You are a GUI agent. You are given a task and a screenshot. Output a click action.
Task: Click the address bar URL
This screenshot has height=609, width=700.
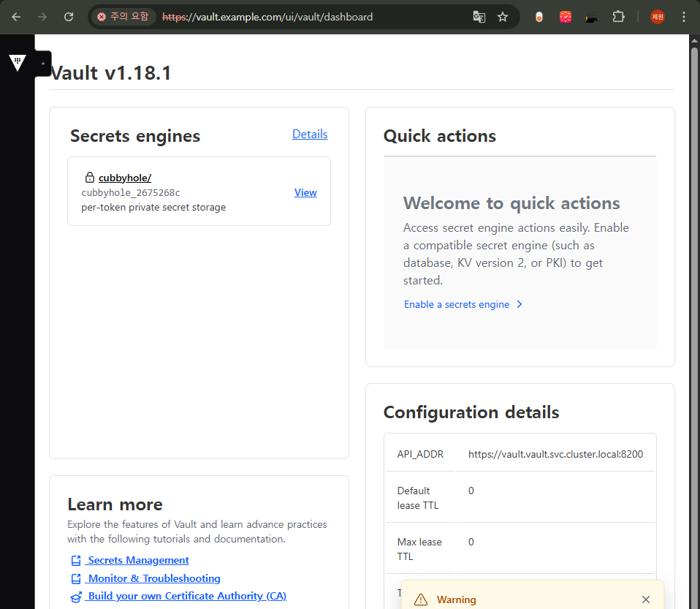point(267,17)
